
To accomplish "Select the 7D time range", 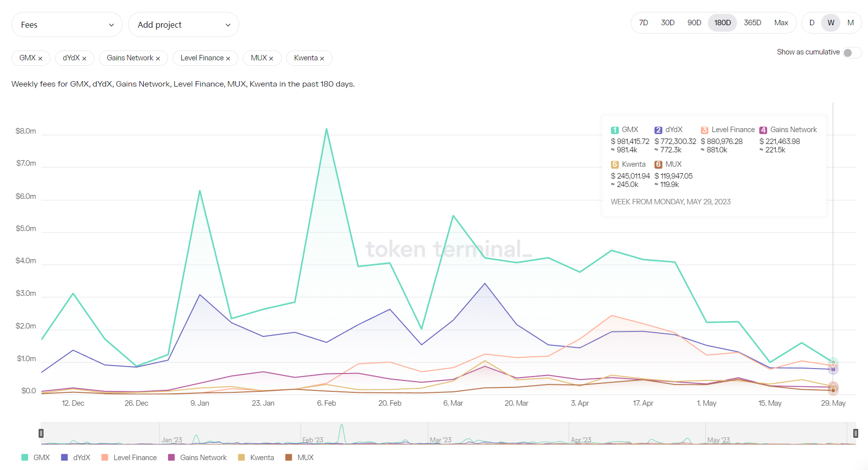I will point(643,23).
